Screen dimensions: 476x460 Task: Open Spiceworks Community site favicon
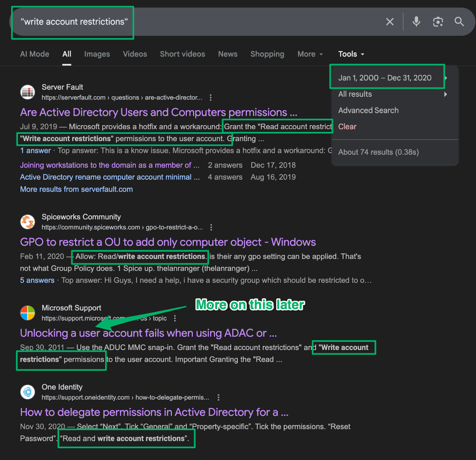[x=28, y=222]
